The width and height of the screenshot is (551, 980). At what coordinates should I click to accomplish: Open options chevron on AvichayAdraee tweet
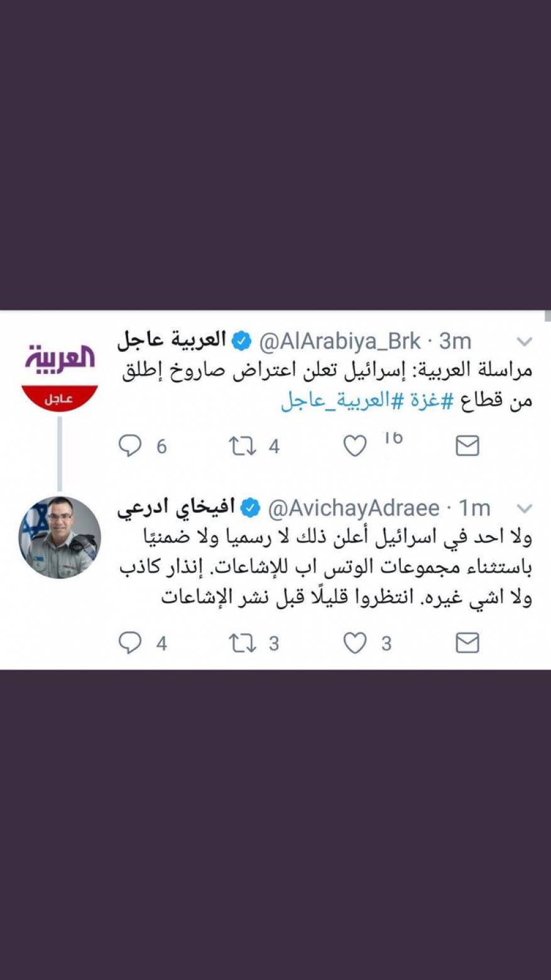tap(524, 508)
